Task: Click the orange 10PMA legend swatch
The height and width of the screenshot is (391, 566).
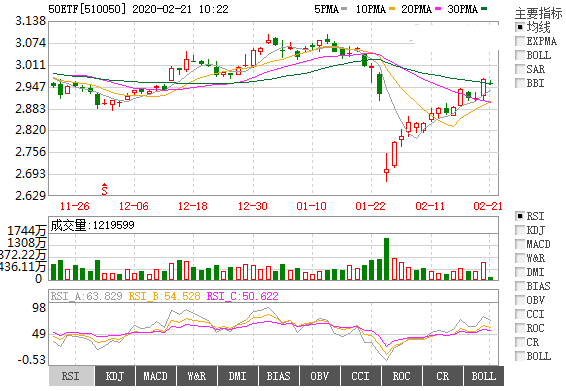Action: pos(392,9)
